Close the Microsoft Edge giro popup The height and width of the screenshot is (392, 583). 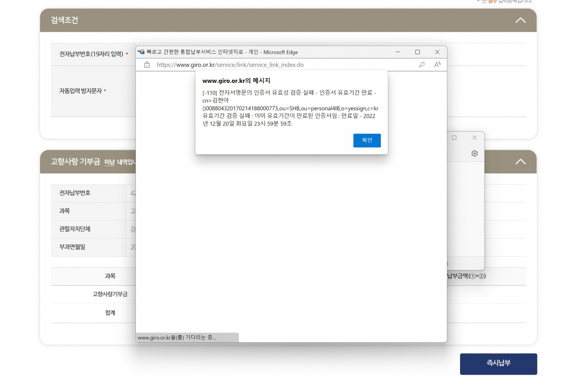coord(437,52)
